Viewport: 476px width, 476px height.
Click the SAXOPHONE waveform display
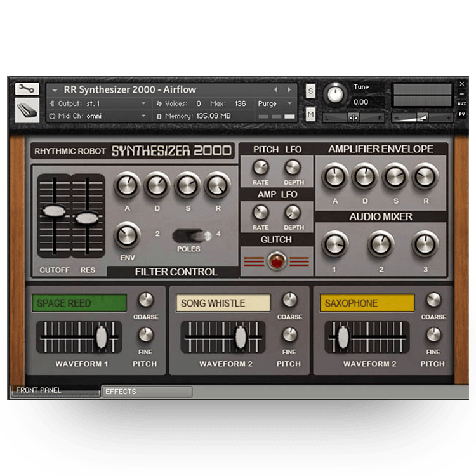pyautogui.click(x=367, y=303)
